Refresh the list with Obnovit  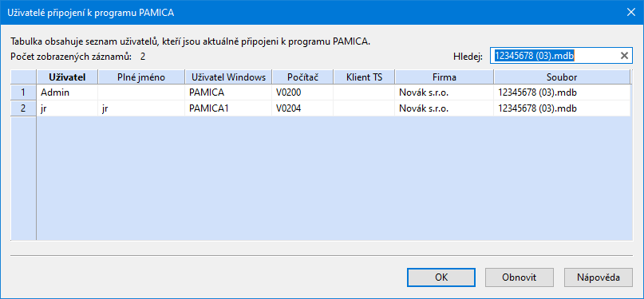520,277
